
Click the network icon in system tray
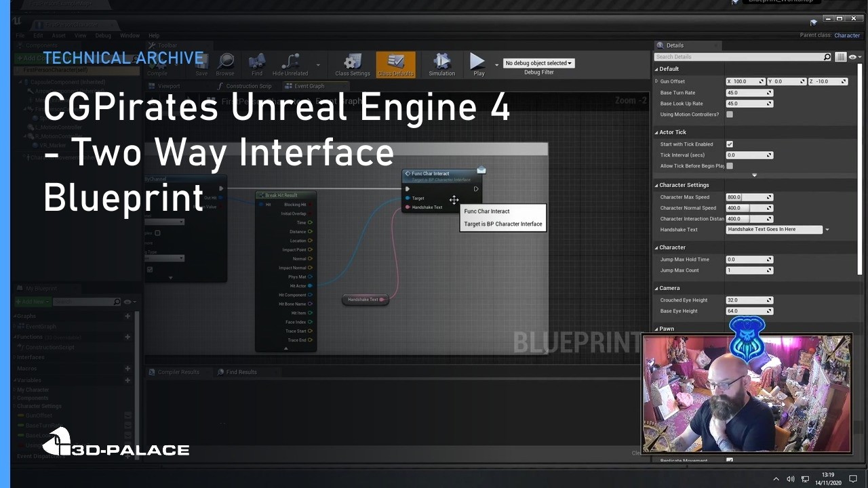(806, 479)
